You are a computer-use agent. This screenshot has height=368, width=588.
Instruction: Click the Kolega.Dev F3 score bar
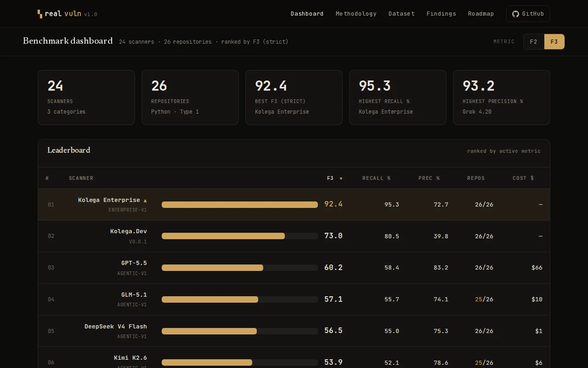[x=240, y=236]
